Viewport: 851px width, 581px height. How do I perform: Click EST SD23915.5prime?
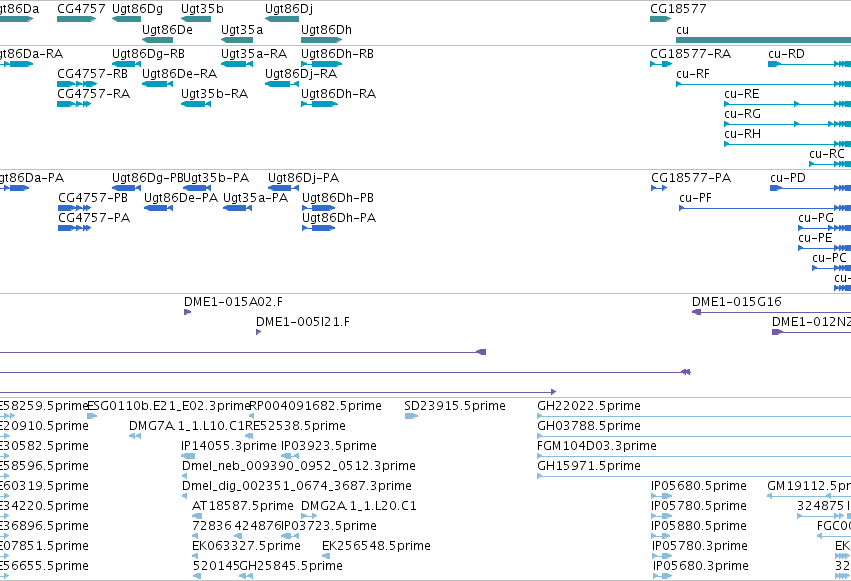pyautogui.click(x=411, y=416)
